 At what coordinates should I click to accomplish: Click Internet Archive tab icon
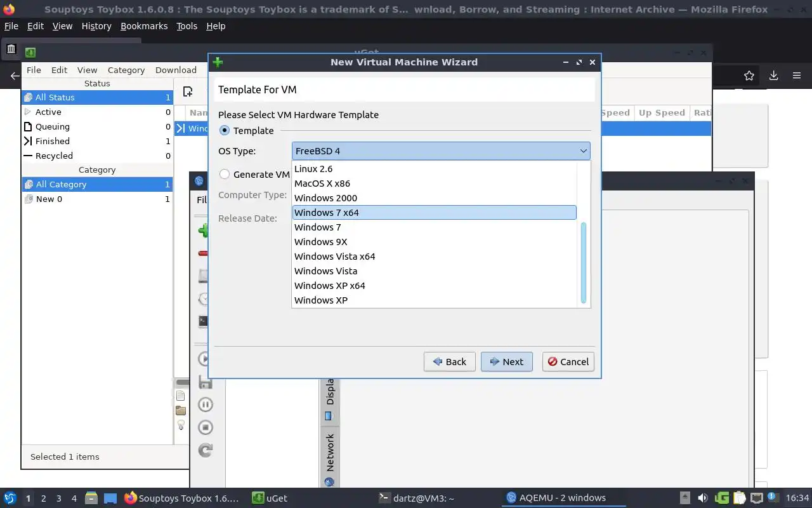pyautogui.click(x=11, y=49)
